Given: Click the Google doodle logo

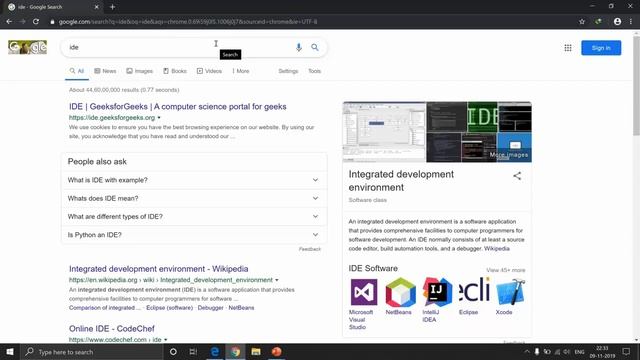Looking at the screenshot, I should coord(27,47).
